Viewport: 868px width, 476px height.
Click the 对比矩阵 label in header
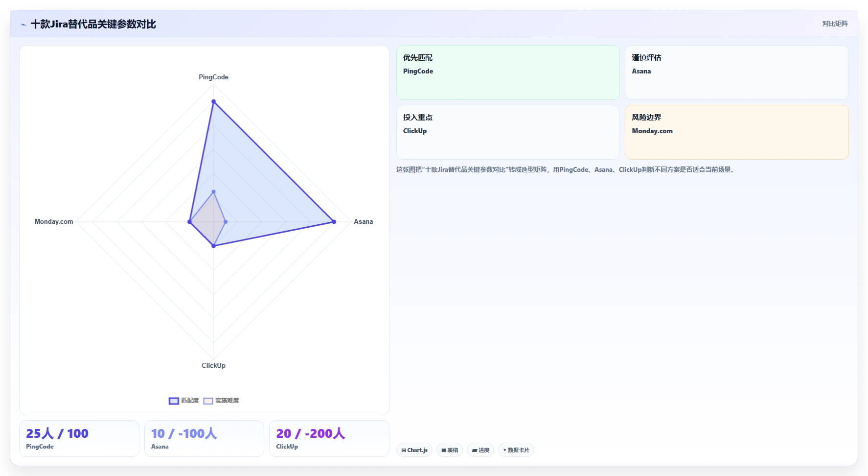835,24
